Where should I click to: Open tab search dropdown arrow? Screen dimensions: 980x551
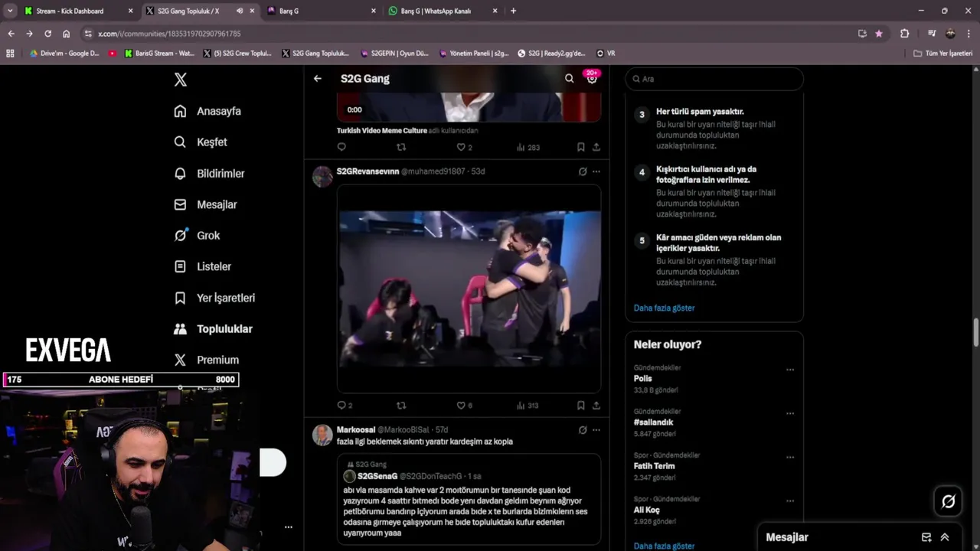coord(10,11)
